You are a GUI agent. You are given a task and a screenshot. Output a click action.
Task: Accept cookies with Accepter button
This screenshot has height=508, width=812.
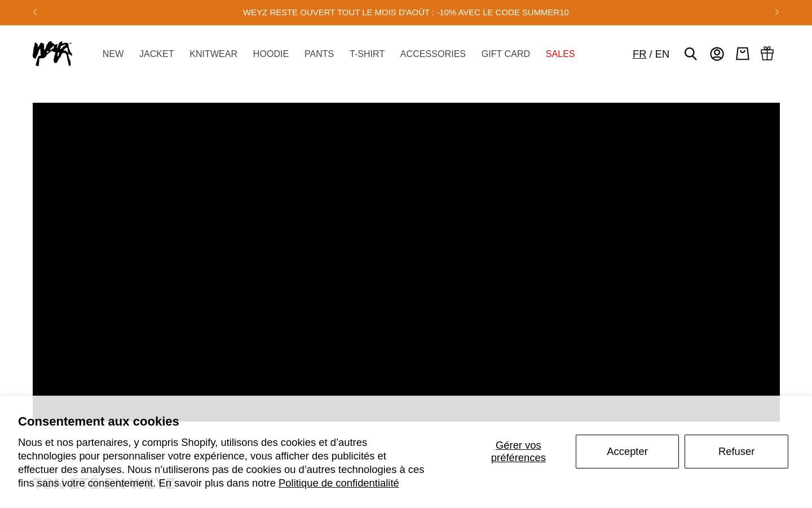point(627,452)
